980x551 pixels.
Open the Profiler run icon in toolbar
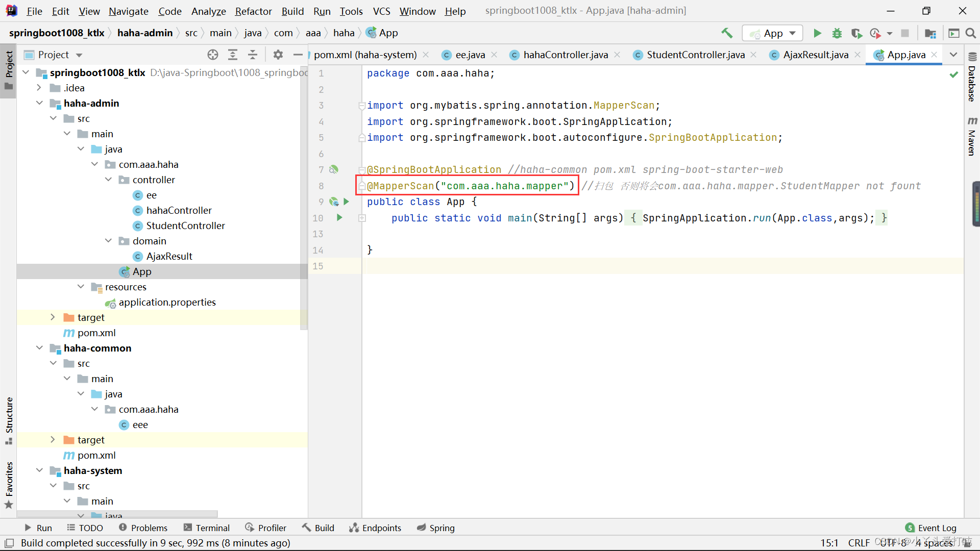tap(876, 33)
